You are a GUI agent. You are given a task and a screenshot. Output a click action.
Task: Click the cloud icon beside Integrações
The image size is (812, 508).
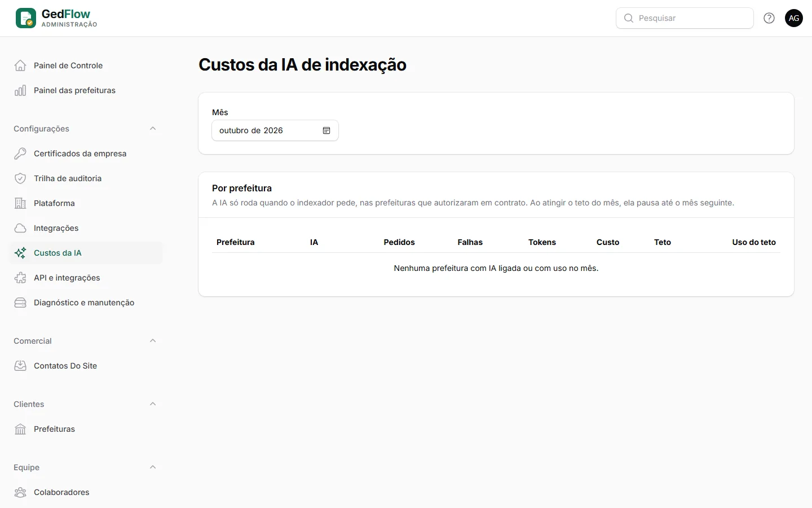click(20, 228)
